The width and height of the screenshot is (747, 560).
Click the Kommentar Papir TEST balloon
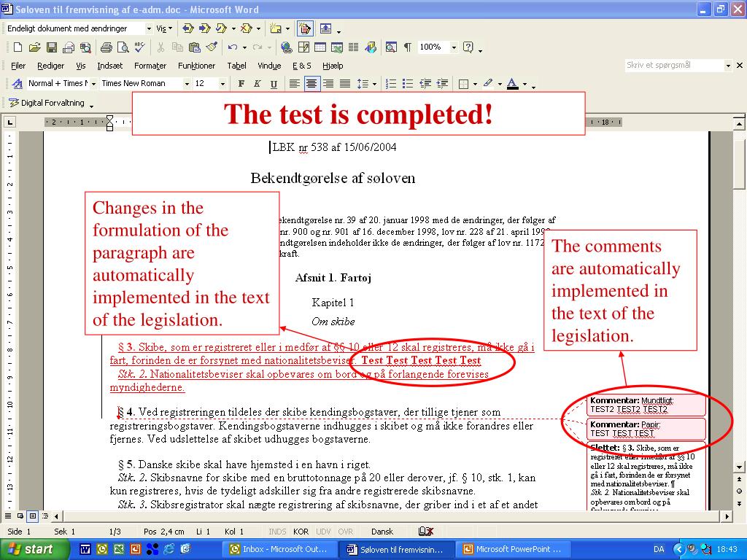tap(647, 429)
